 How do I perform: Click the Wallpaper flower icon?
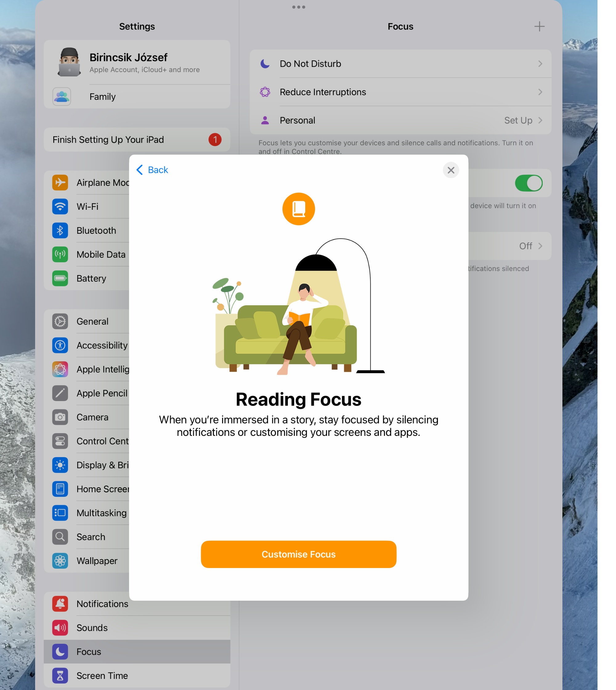tap(60, 561)
